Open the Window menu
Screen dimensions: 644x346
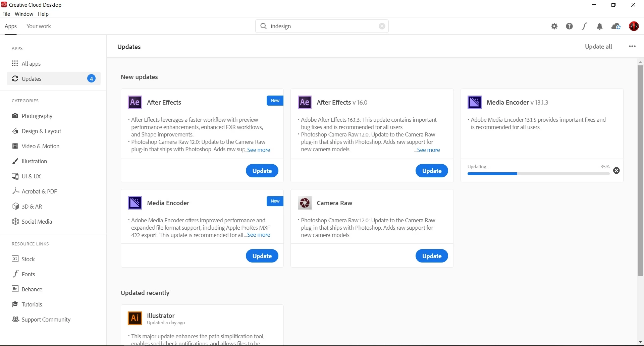tap(24, 14)
